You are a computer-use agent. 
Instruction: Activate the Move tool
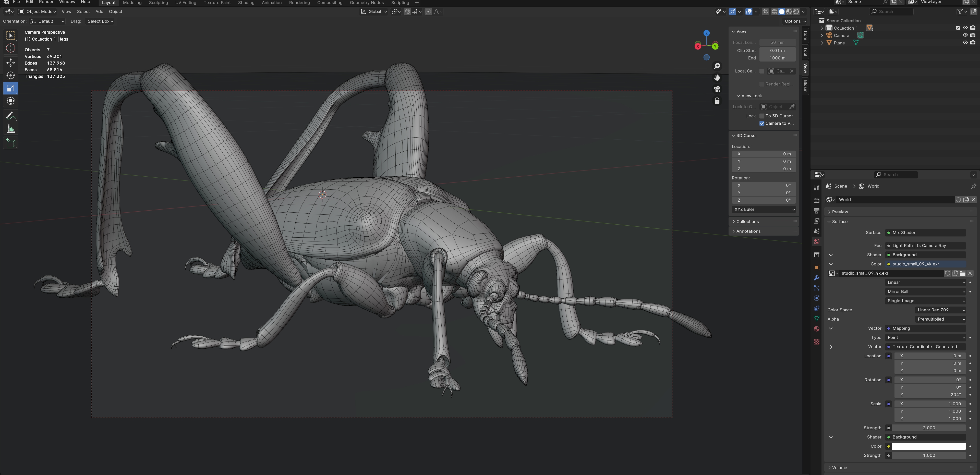click(x=11, y=62)
